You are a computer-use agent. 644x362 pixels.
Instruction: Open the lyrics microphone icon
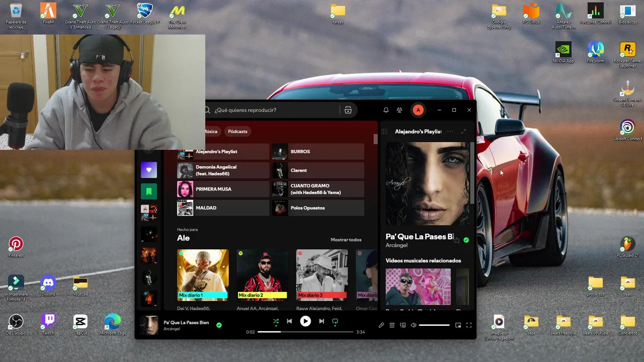coord(381,325)
